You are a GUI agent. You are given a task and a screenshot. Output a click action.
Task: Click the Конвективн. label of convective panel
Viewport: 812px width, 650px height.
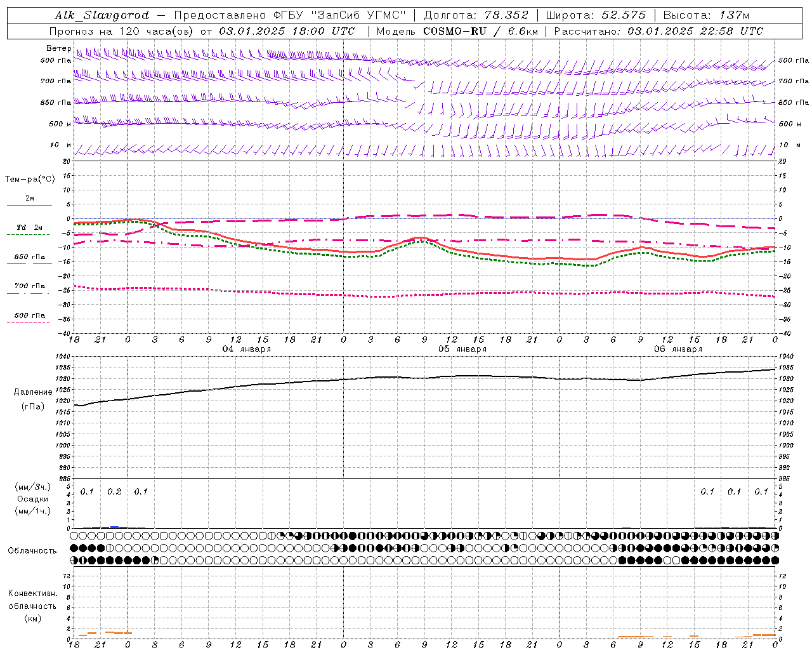33,594
